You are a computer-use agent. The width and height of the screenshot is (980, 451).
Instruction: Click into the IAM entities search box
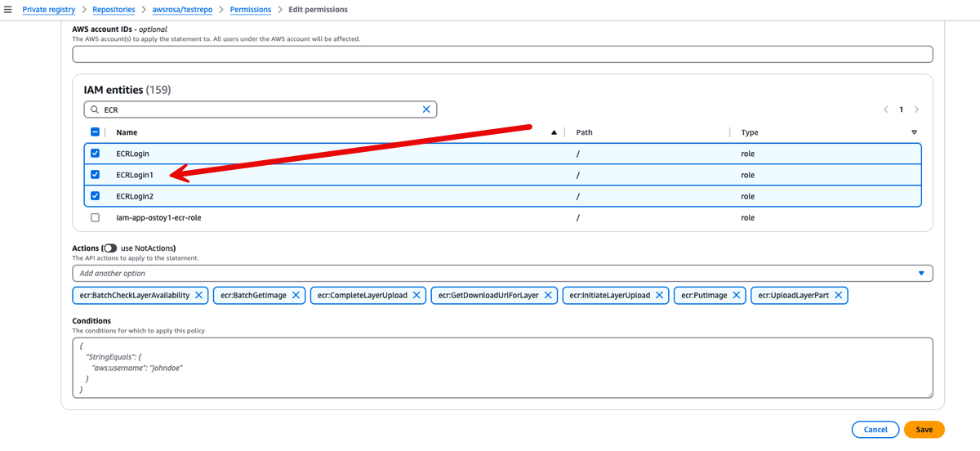261,109
